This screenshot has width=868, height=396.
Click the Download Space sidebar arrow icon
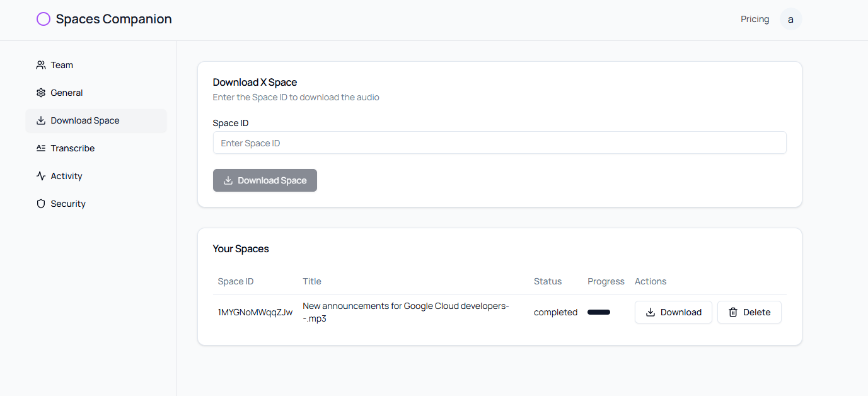(41, 120)
